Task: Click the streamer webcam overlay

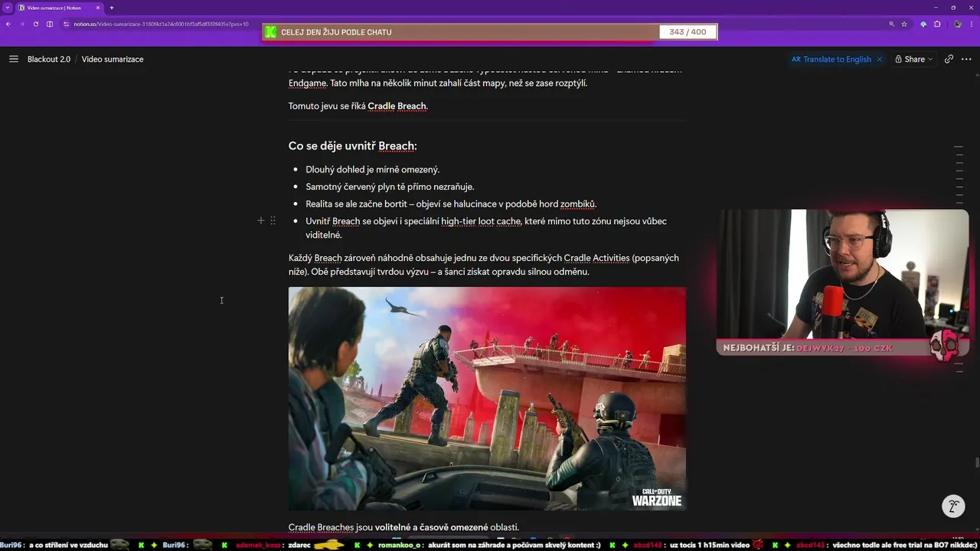Action: pyautogui.click(x=842, y=274)
